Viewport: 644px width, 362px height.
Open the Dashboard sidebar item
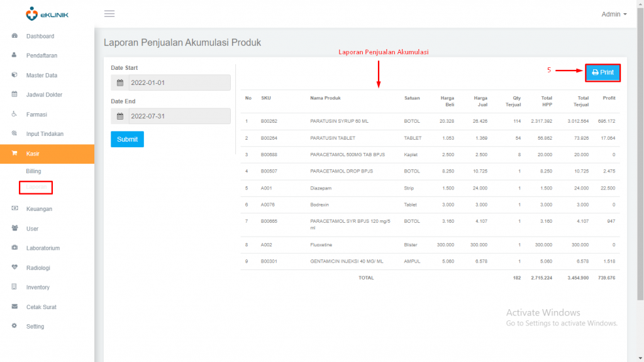tap(40, 37)
